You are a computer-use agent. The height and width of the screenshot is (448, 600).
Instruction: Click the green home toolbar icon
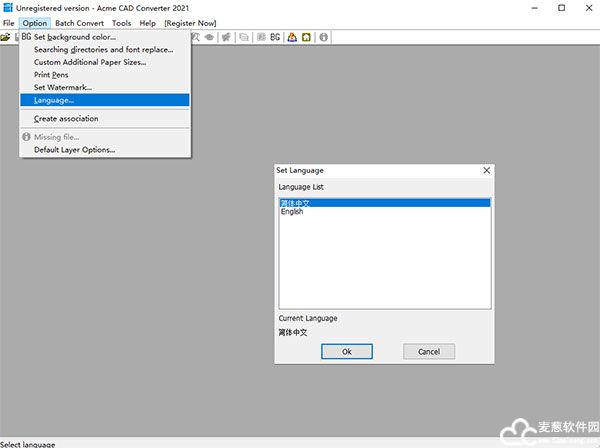coord(306,37)
